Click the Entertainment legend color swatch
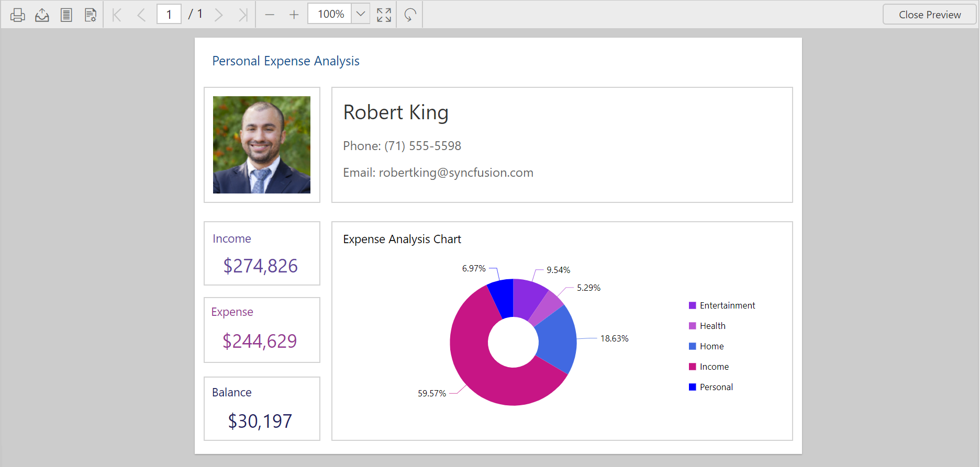The image size is (980, 467). 692,305
